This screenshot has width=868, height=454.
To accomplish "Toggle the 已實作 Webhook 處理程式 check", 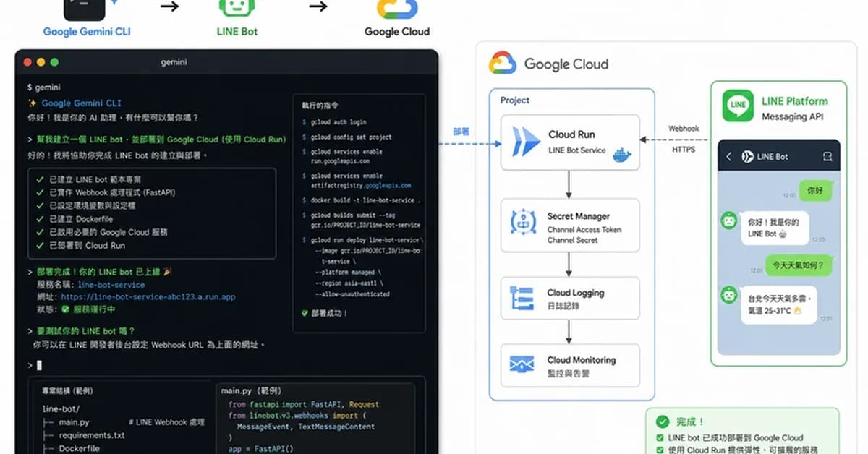I will [x=40, y=192].
